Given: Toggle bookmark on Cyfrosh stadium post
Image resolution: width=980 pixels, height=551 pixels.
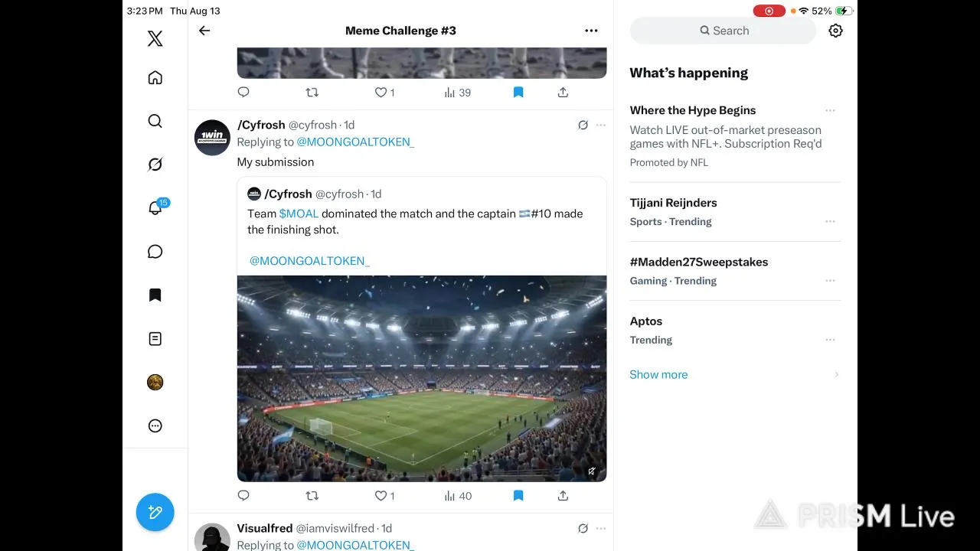Looking at the screenshot, I should 518,496.
